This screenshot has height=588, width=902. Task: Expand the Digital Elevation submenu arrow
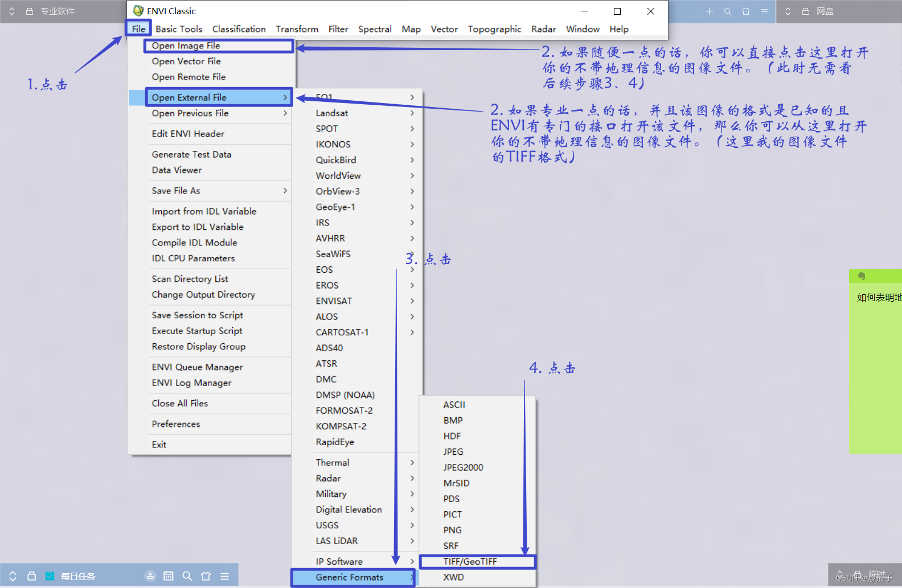[x=412, y=509]
